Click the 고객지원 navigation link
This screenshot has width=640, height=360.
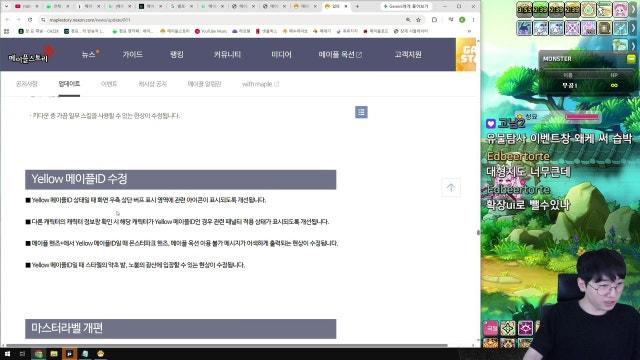[x=408, y=54]
